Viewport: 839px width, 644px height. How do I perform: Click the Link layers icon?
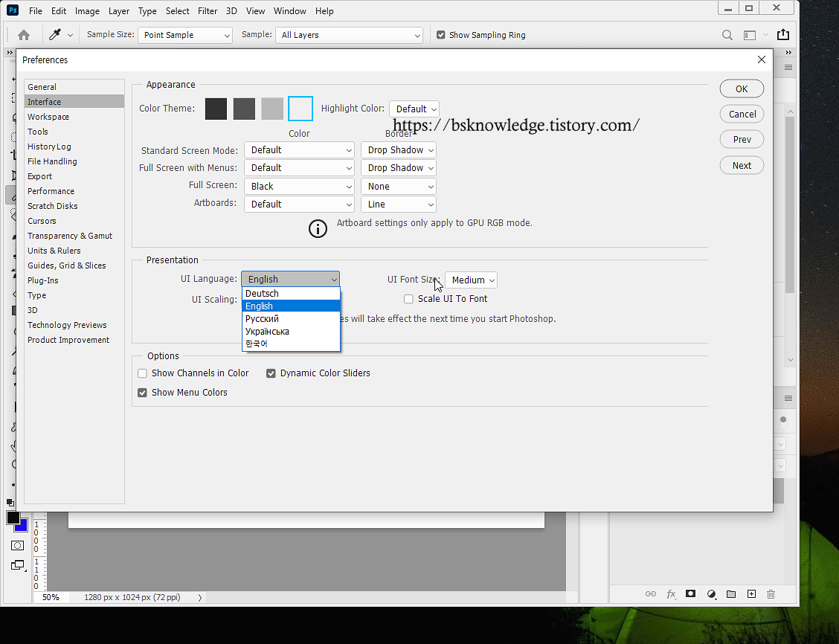(x=651, y=594)
